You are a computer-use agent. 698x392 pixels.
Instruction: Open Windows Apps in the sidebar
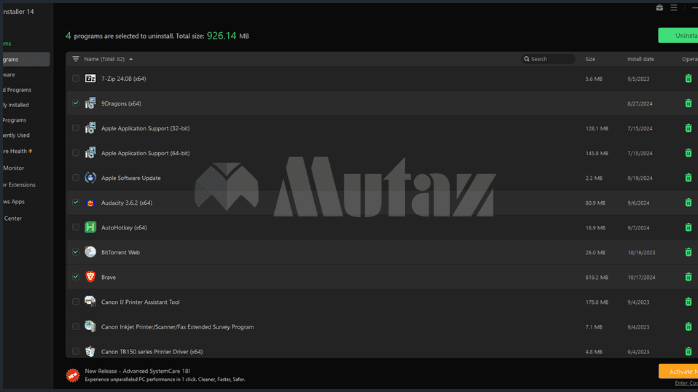[x=13, y=202]
